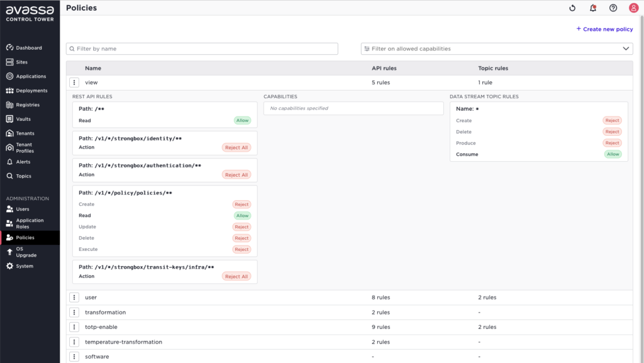Open the notification bell in the header
Image resolution: width=644 pixels, height=363 pixels.
(592, 8)
